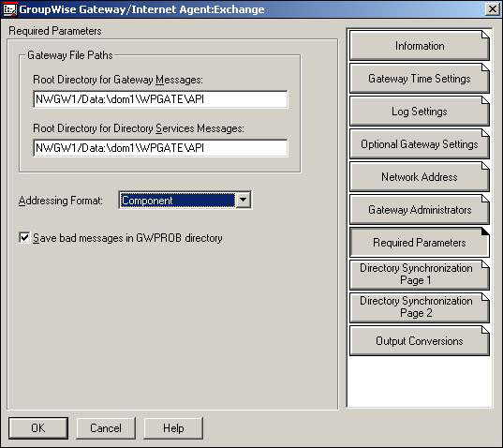Go to the Network Address tab
This screenshot has height=448, width=503.
[420, 177]
